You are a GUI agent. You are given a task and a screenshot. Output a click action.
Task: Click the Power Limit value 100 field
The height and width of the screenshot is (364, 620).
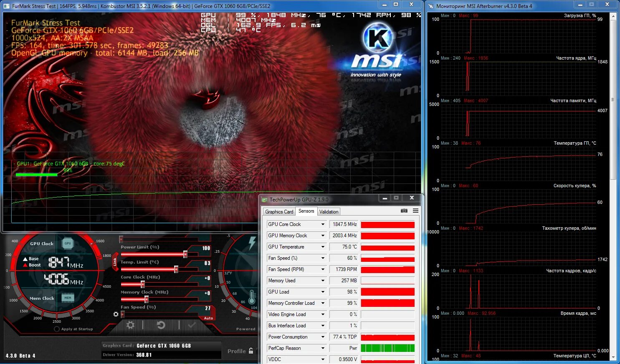(206, 248)
